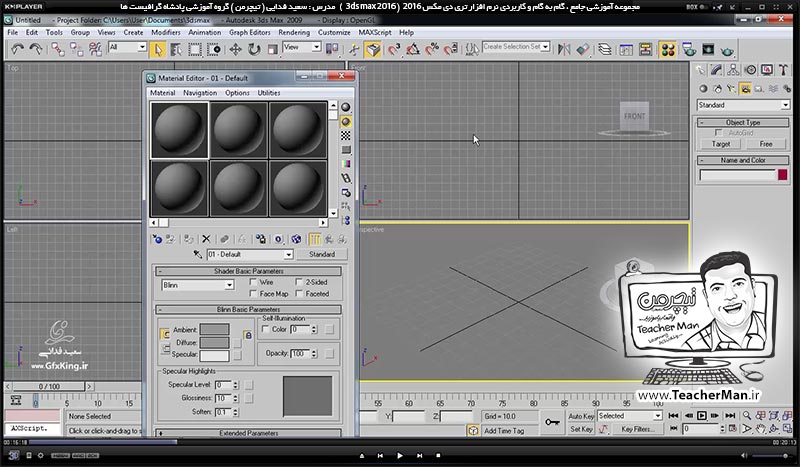This screenshot has width=800, height=467.
Task: Toggle checkered Background icon in Material Editor
Action: point(346,136)
